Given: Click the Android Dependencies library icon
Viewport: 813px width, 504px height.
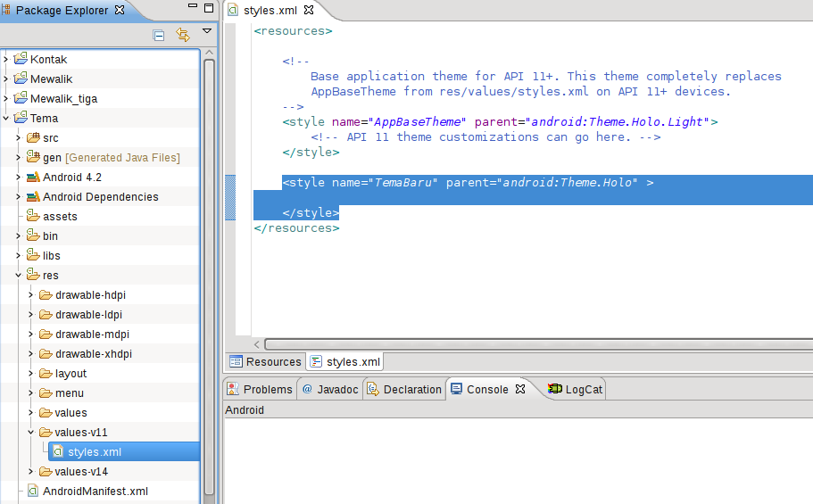Looking at the screenshot, I should tap(33, 197).
